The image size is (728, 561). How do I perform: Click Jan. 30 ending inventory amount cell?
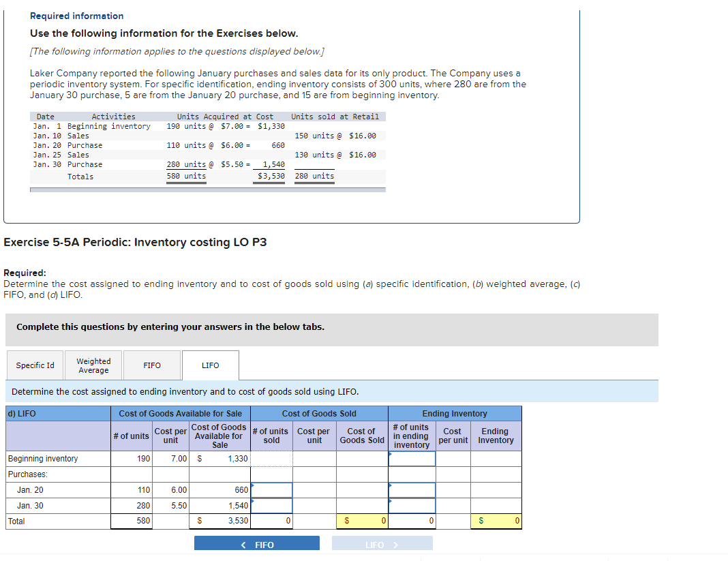tap(496, 506)
